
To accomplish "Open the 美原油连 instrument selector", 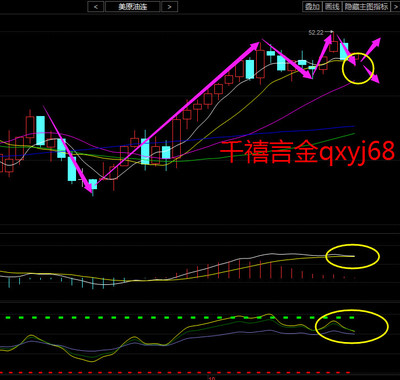I will (x=133, y=7).
